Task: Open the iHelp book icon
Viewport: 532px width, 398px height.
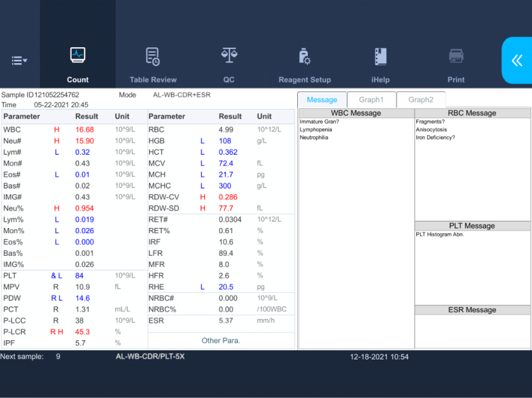Action: pos(380,58)
